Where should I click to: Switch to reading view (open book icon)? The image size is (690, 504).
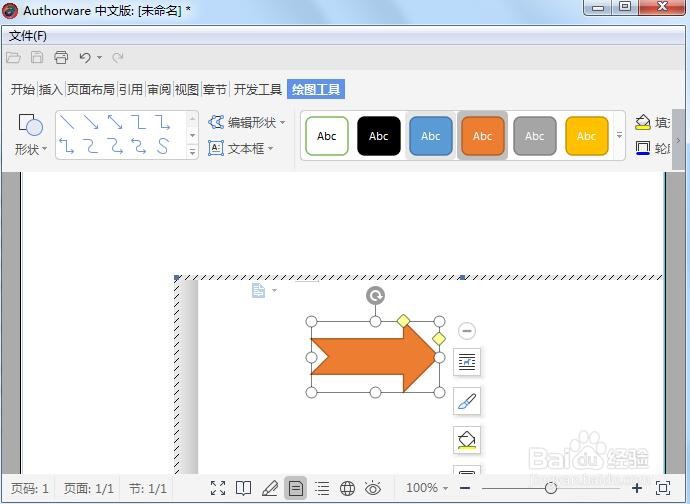(x=243, y=488)
